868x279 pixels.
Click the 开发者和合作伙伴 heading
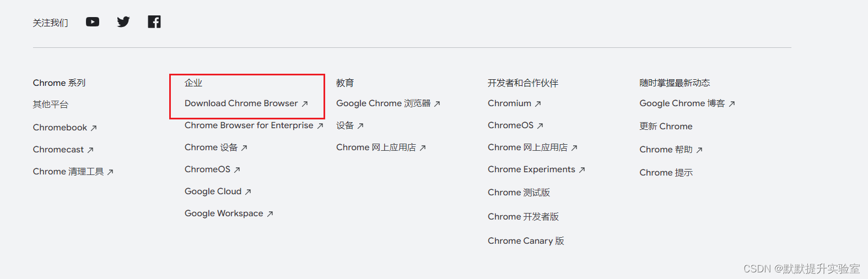tap(523, 83)
